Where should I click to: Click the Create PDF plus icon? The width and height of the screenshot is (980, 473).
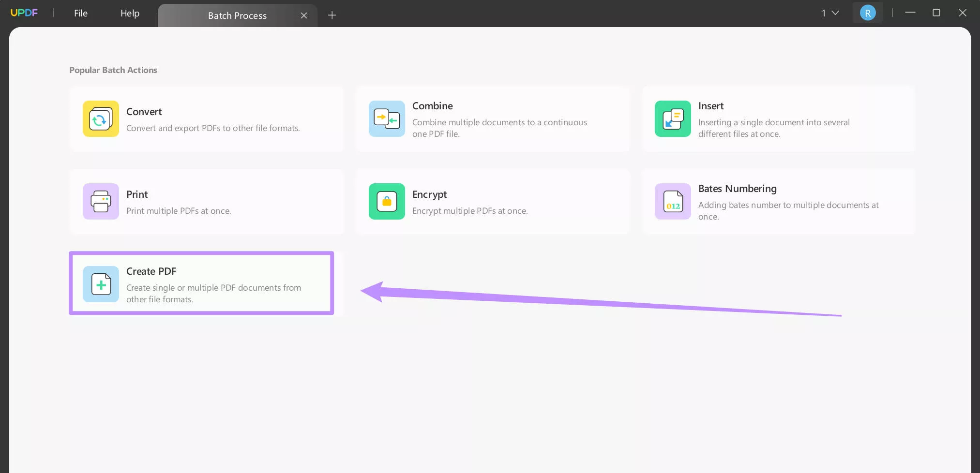point(101,284)
